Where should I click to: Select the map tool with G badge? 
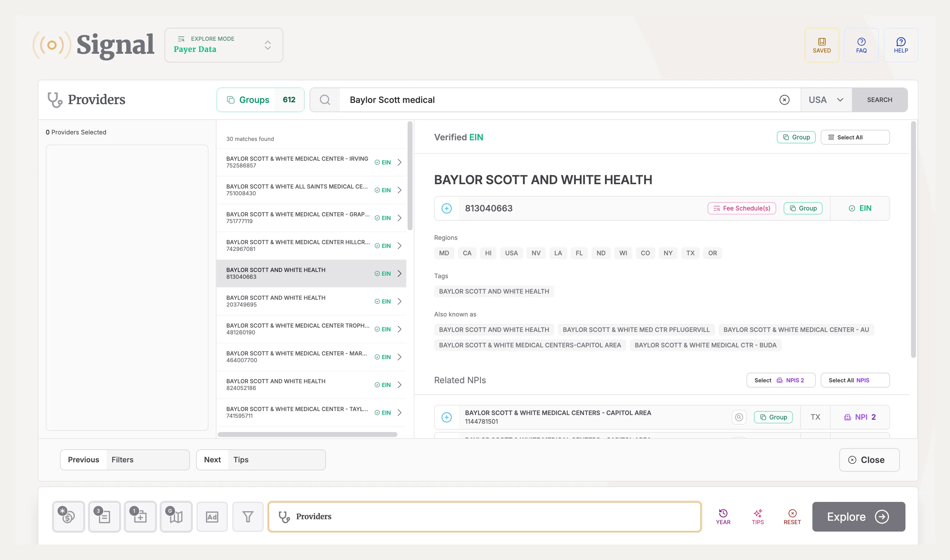(176, 517)
